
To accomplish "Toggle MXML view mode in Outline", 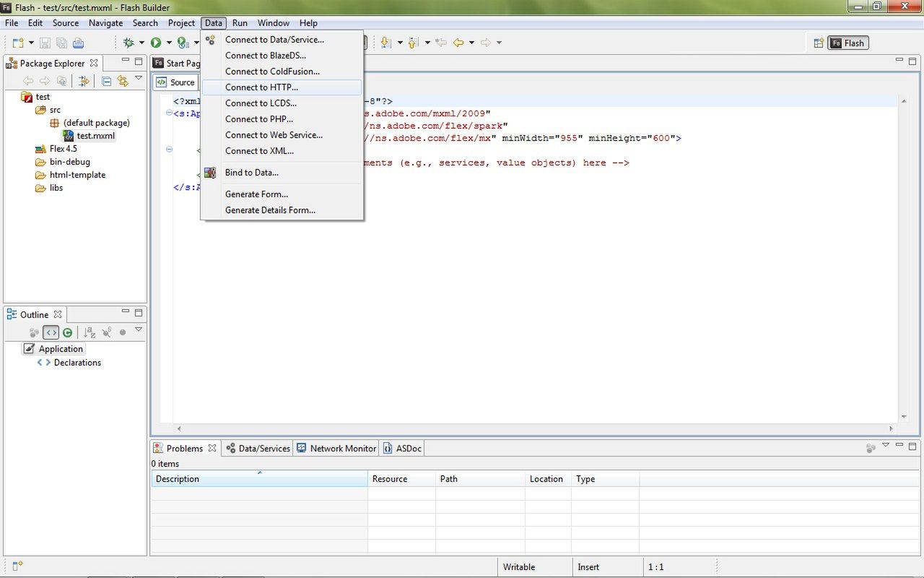I will pos(51,332).
